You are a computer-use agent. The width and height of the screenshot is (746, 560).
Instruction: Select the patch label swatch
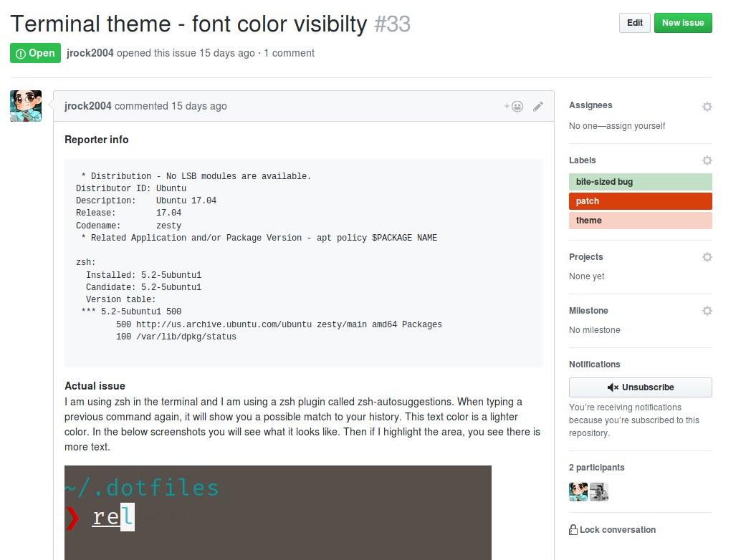tap(640, 201)
